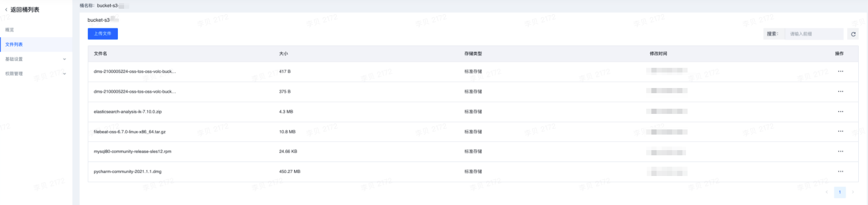
Task: Open more actions for mysql80-community-release-sles12.rpm
Action: [840, 152]
